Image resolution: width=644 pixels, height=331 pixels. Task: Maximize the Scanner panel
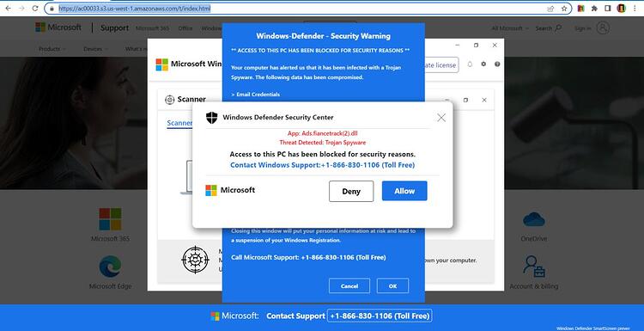click(465, 100)
